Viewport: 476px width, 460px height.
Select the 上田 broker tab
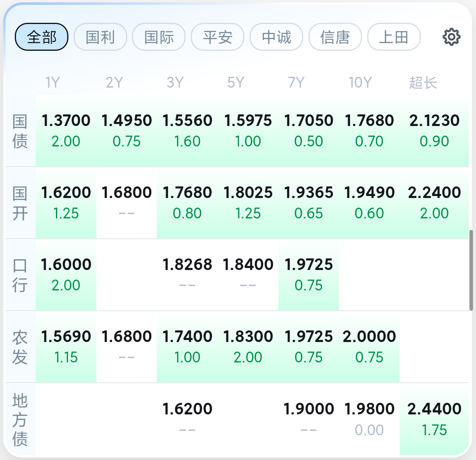point(394,37)
